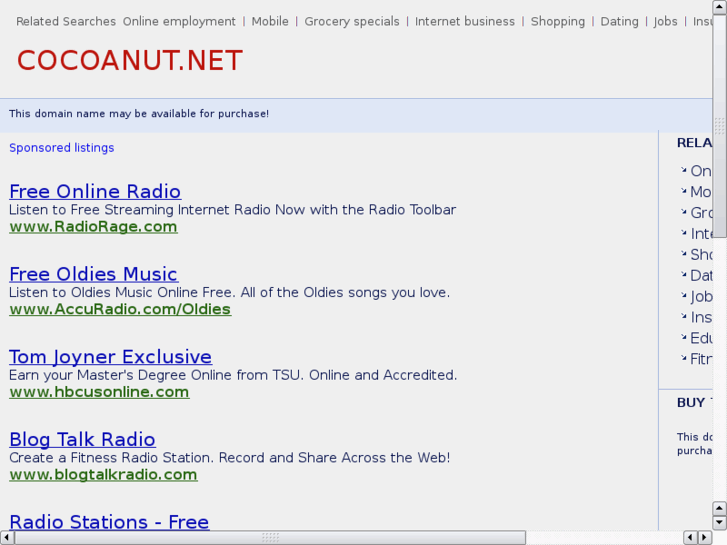The width and height of the screenshot is (727, 545).
Task: Select Internet business related search
Action: point(465,22)
